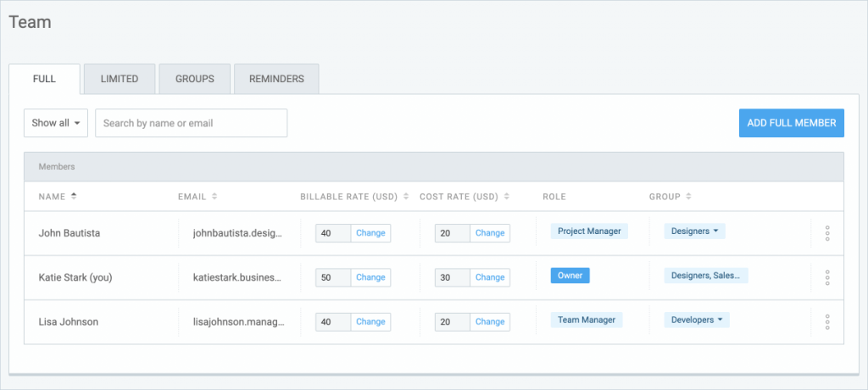868x390 pixels.
Task: Switch to the Limited tab
Action: [120, 79]
